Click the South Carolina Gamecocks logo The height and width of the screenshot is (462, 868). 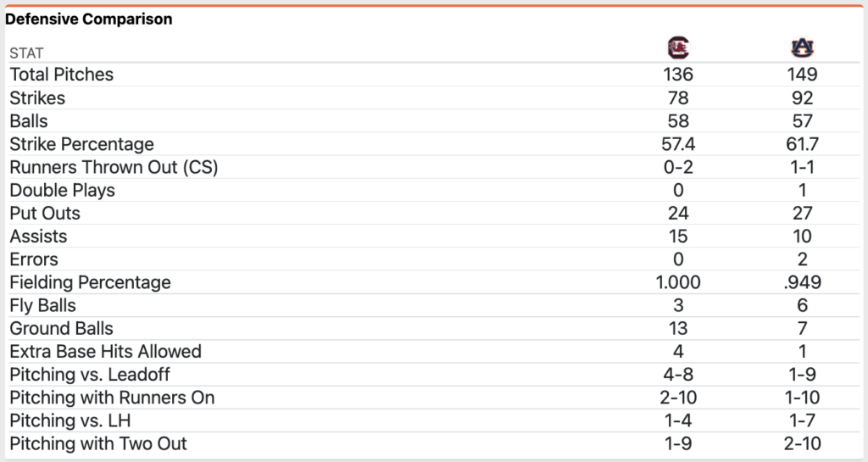click(677, 47)
